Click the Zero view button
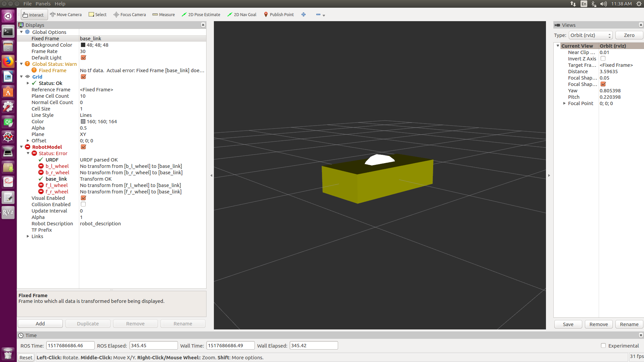This screenshot has width=644, height=362. click(x=629, y=35)
